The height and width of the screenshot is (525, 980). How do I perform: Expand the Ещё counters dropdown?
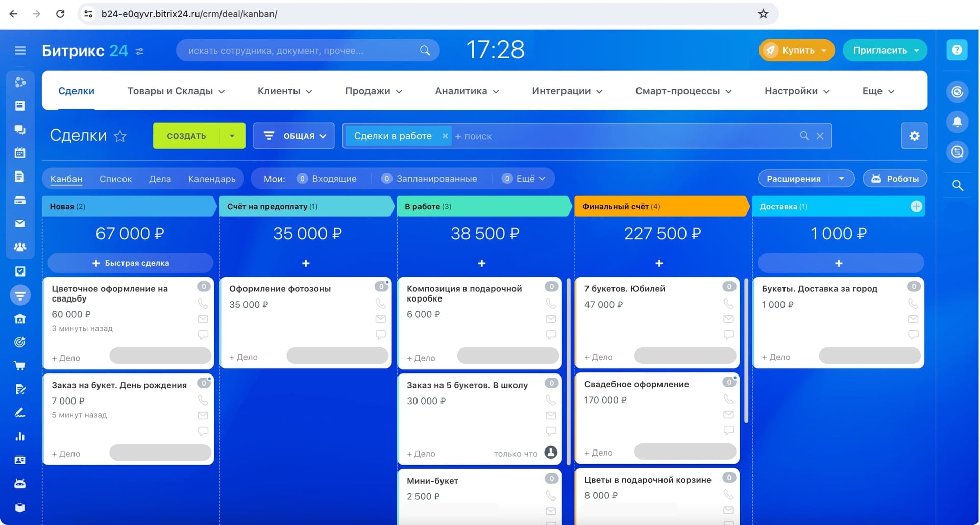click(524, 179)
